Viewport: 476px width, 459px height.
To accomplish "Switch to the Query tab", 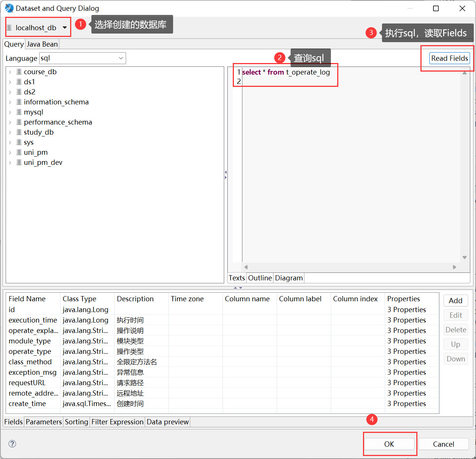I will [14, 44].
